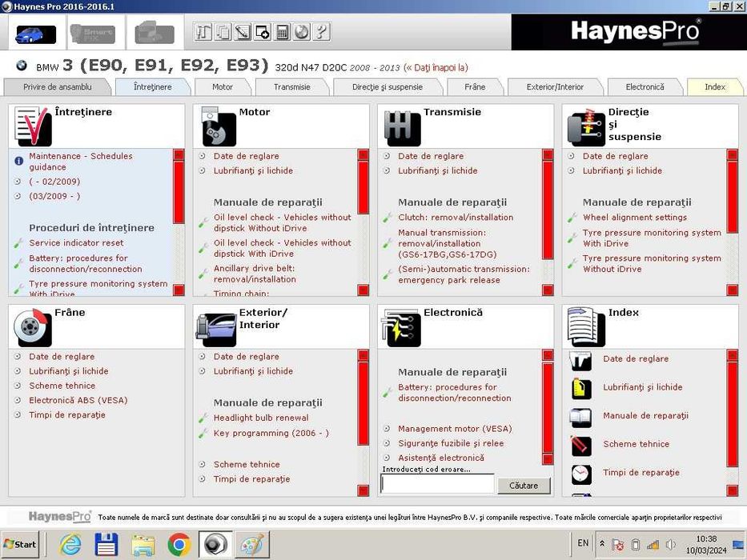Screen dimensions: 747x560
Task: Launch Internet Explorer from the taskbar
Action: pos(70,544)
